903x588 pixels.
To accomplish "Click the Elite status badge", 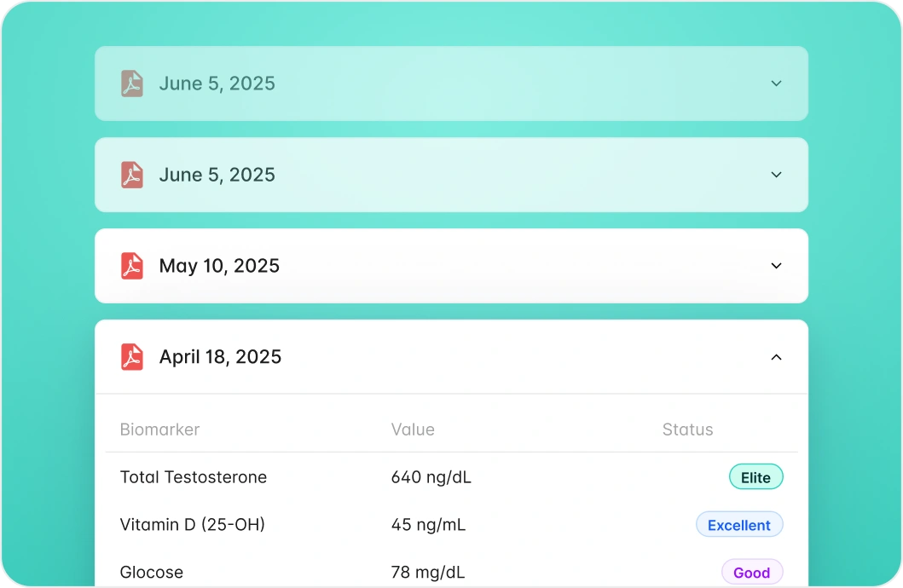I will pyautogui.click(x=755, y=477).
